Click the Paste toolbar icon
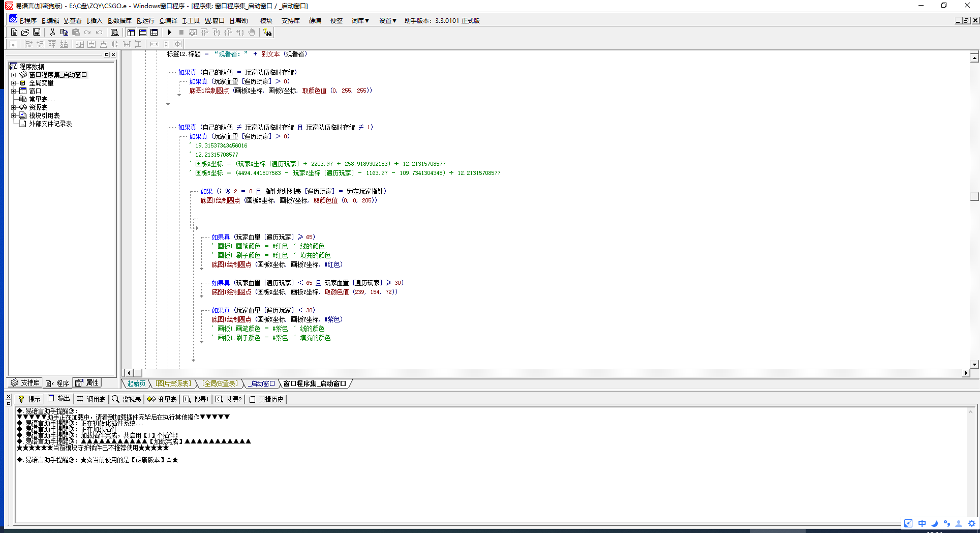Viewport: 980px width, 533px height. [x=76, y=32]
